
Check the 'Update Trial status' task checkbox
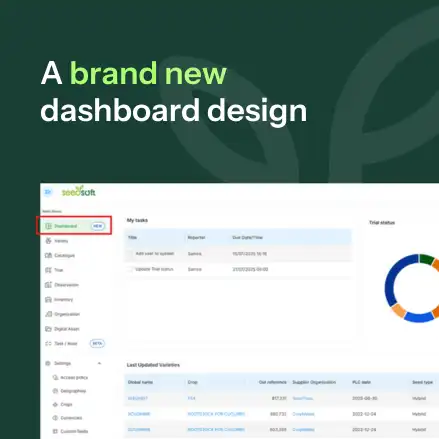coord(130,269)
